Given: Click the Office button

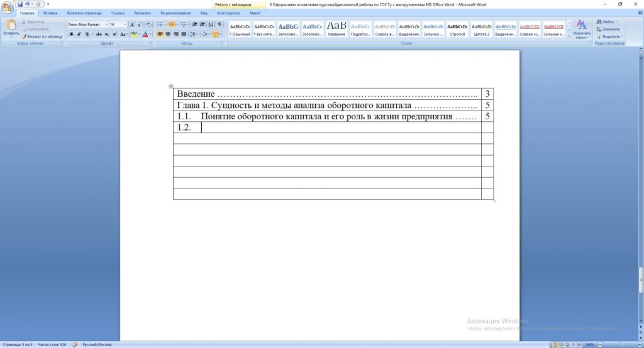Looking at the screenshot, I should tap(8, 6).
